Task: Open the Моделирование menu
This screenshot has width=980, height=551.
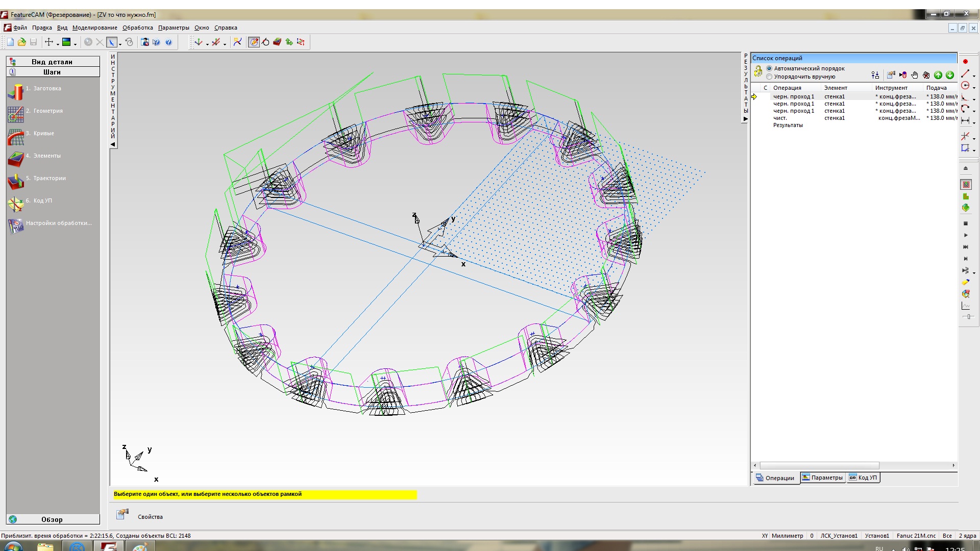Action: 94,28
